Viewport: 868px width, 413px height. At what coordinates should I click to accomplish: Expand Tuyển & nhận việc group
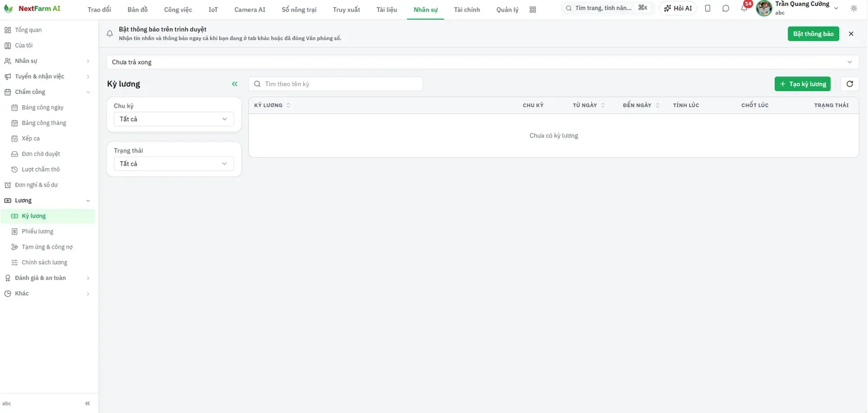click(48, 77)
